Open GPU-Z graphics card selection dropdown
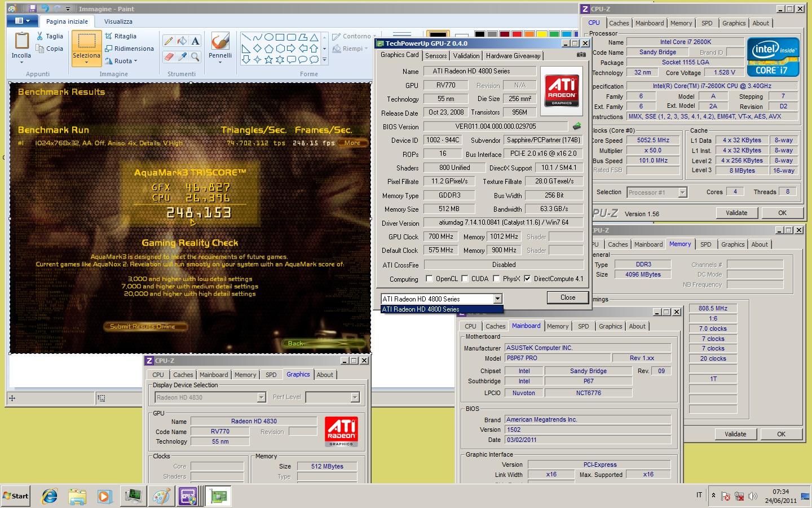 (x=497, y=299)
